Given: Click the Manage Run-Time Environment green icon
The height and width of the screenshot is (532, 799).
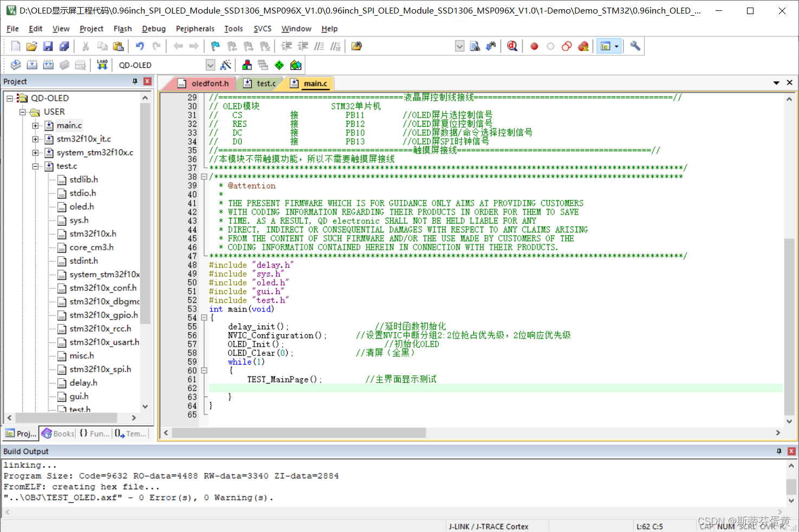Looking at the screenshot, I should (280, 65).
